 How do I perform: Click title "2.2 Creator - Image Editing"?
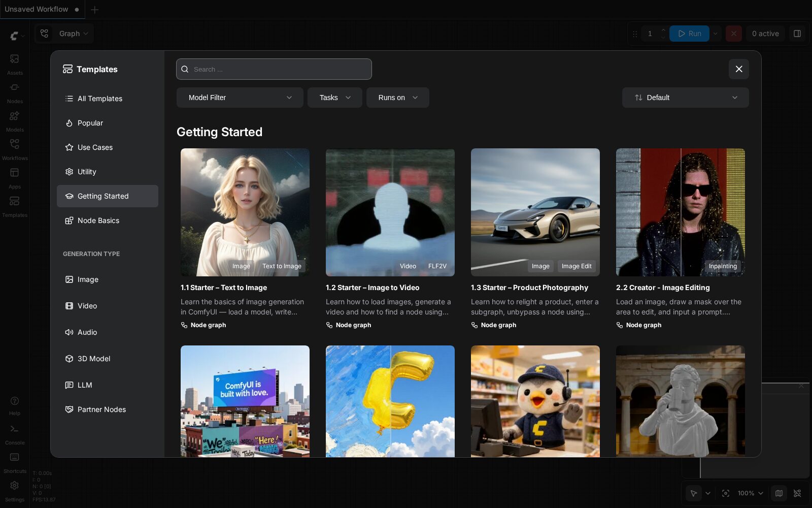(x=663, y=288)
